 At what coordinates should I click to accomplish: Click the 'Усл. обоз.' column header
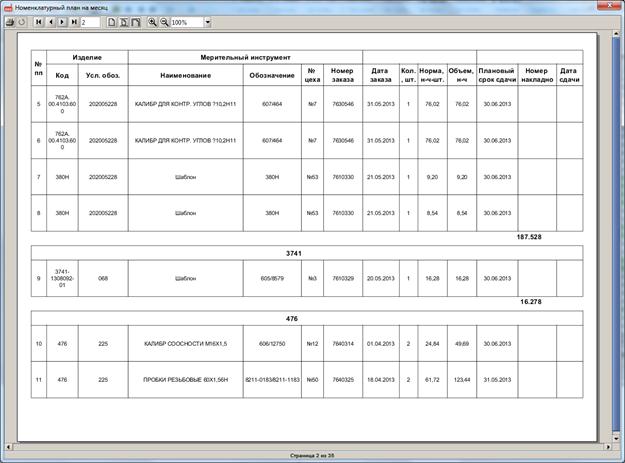(103, 75)
